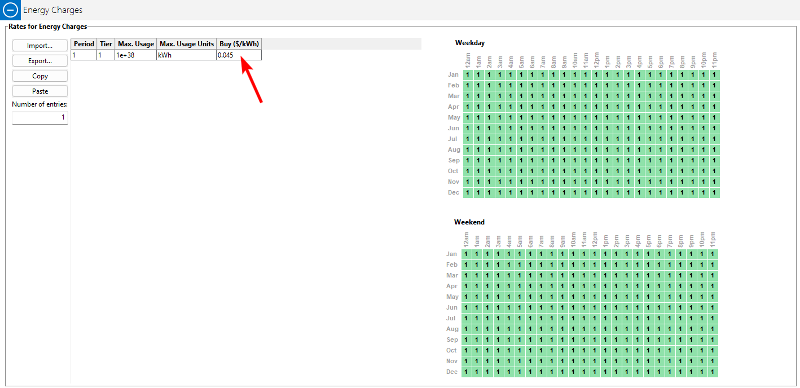Select Weekday Dec 11pm schedule cell
Viewport: 800px width, 388px height.
point(714,193)
